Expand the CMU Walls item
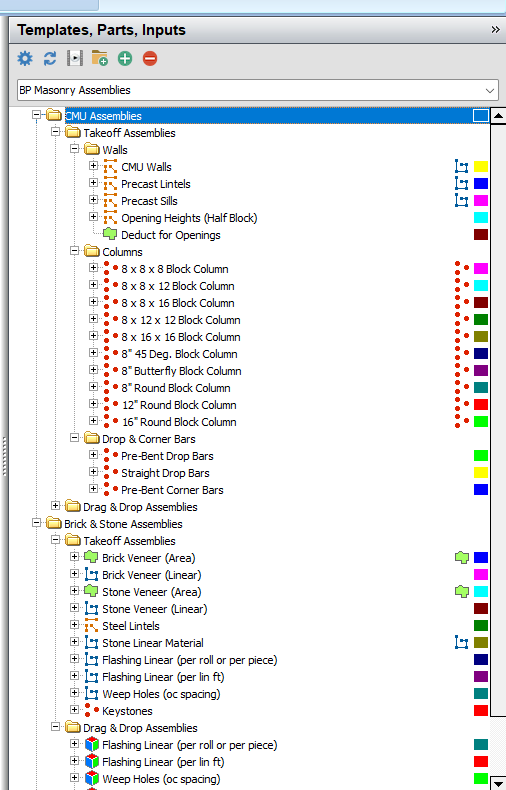Screen dimensions: 506x790 coord(93,166)
